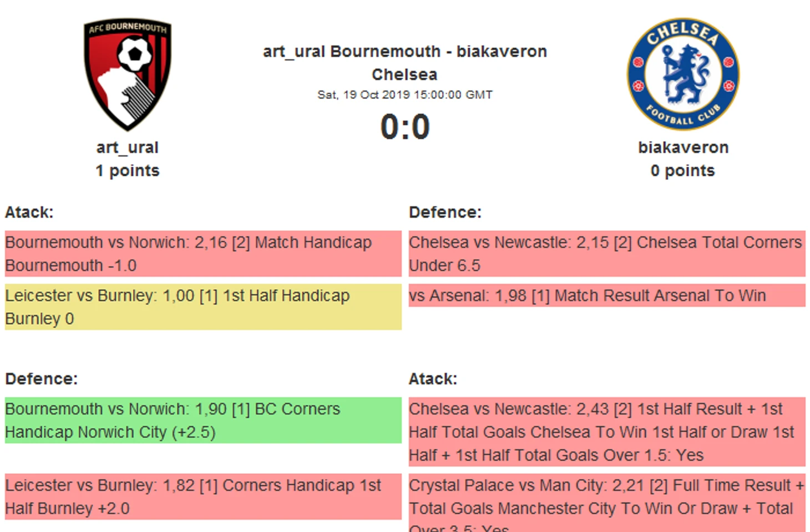The height and width of the screenshot is (532, 810).
Task: Click the right Defence: section heading
Action: click(x=445, y=212)
